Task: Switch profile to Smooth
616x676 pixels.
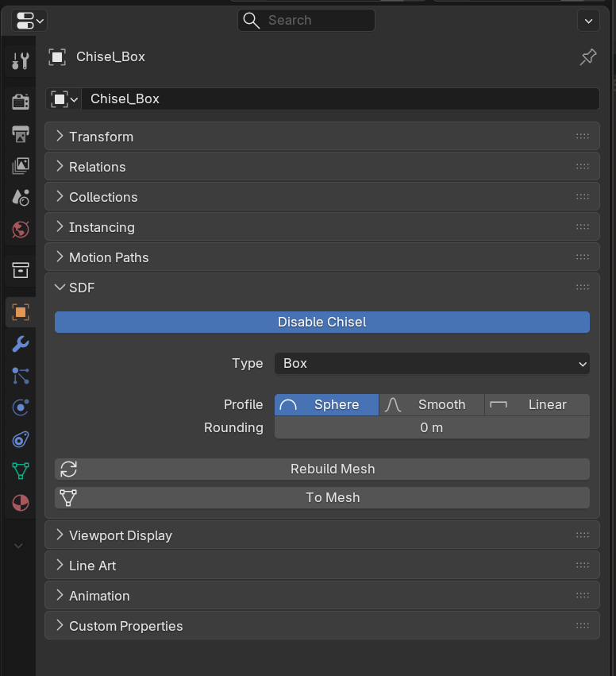Action: coord(432,404)
